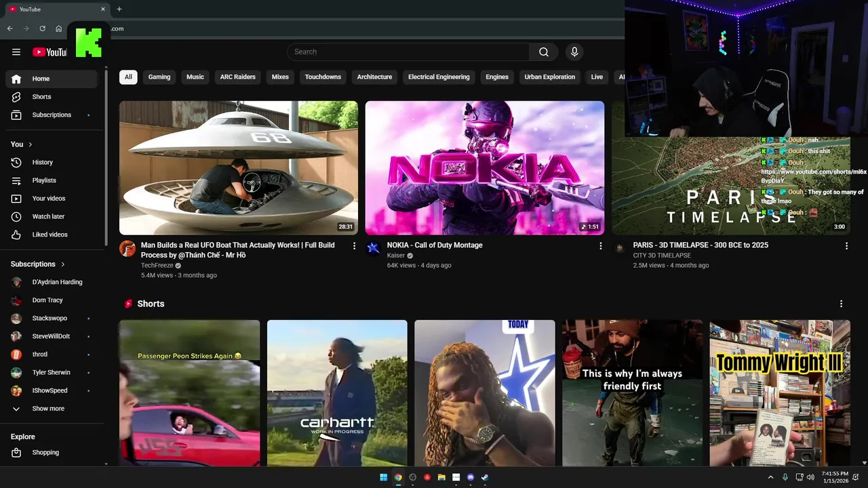Click the search magnifier button
This screenshot has width=868, height=488.
coord(544,52)
